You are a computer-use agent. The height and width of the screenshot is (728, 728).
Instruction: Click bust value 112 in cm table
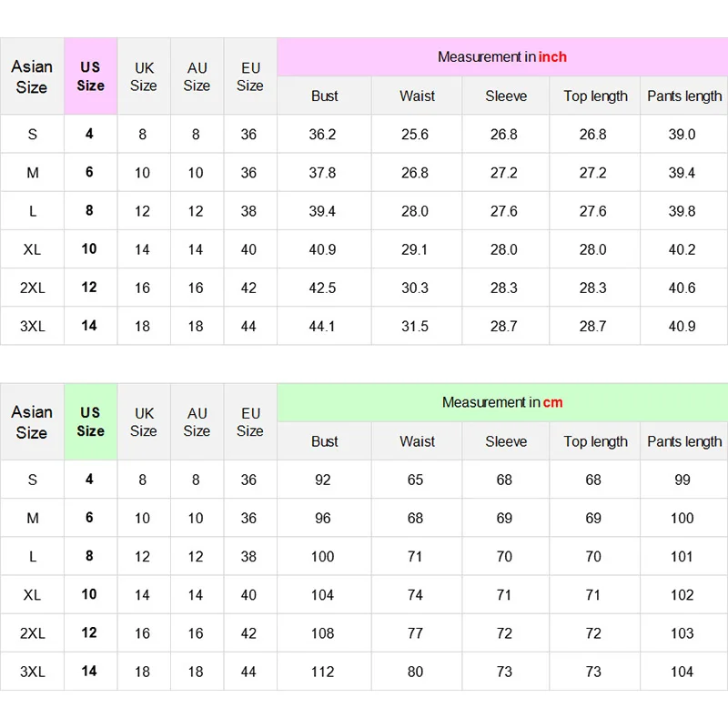click(322, 672)
